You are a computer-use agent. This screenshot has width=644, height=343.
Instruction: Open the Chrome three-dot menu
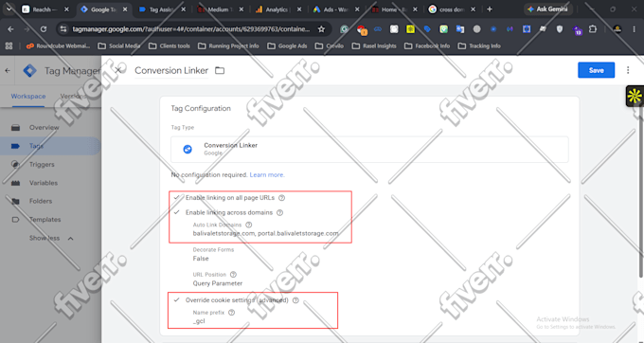pos(635,29)
